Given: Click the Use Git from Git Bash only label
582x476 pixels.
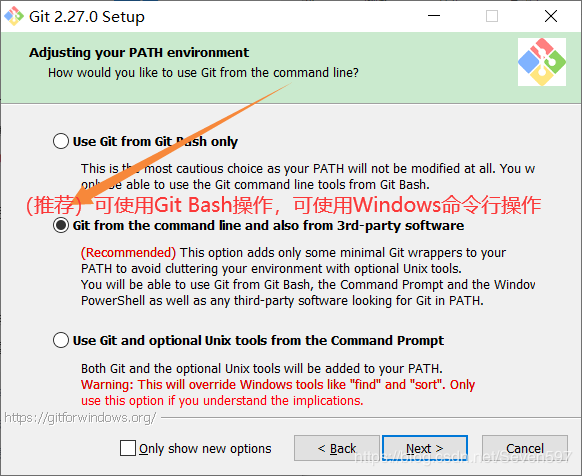Looking at the screenshot, I should (x=155, y=141).
